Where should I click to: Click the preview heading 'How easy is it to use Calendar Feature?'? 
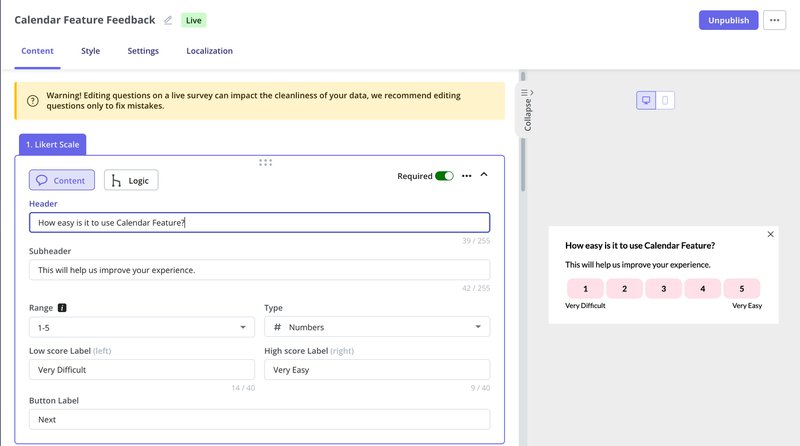640,245
